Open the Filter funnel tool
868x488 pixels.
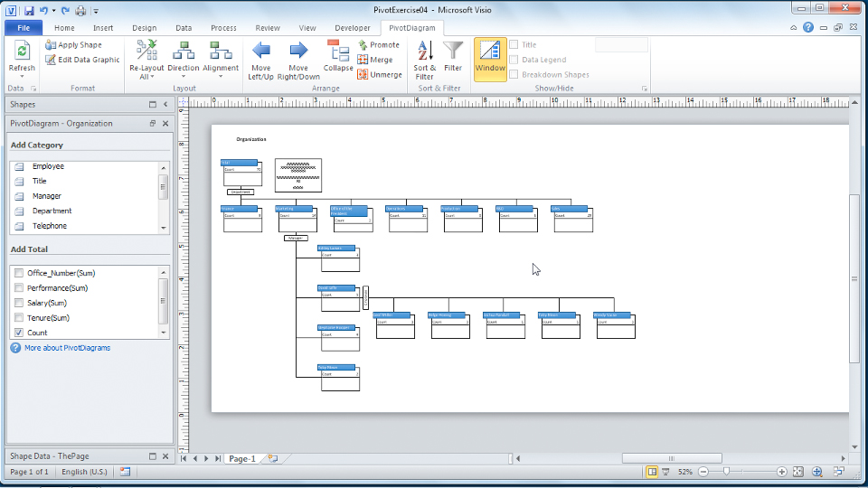coord(453,52)
